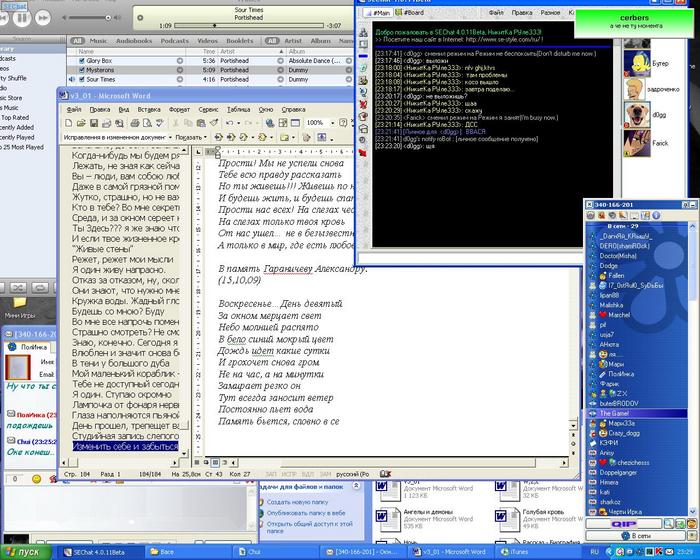Open the Формат menu in Word
The image size is (700, 560).
(179, 109)
